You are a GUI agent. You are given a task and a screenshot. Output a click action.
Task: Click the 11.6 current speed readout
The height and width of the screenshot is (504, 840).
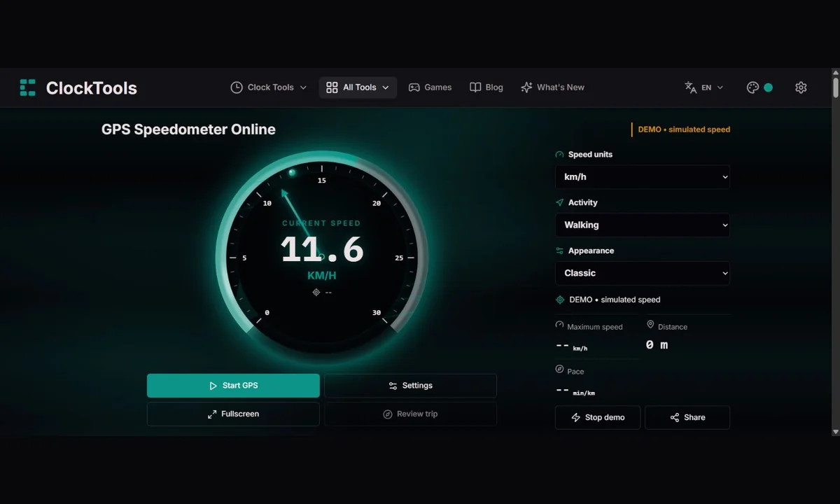(x=322, y=250)
